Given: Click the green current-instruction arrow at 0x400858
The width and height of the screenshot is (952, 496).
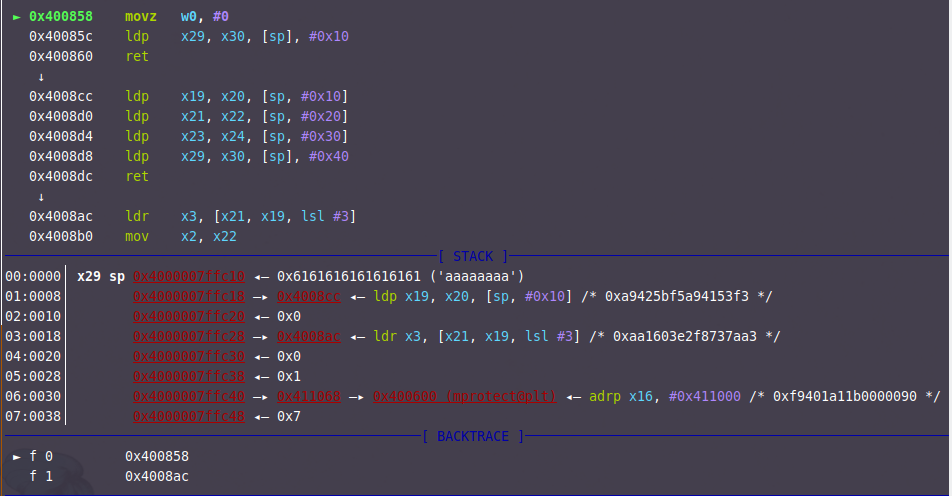Looking at the screenshot, I should (16, 17).
